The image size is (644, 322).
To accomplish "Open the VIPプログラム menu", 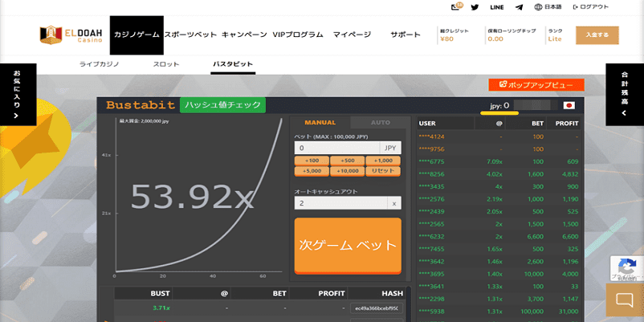I will coord(298,35).
